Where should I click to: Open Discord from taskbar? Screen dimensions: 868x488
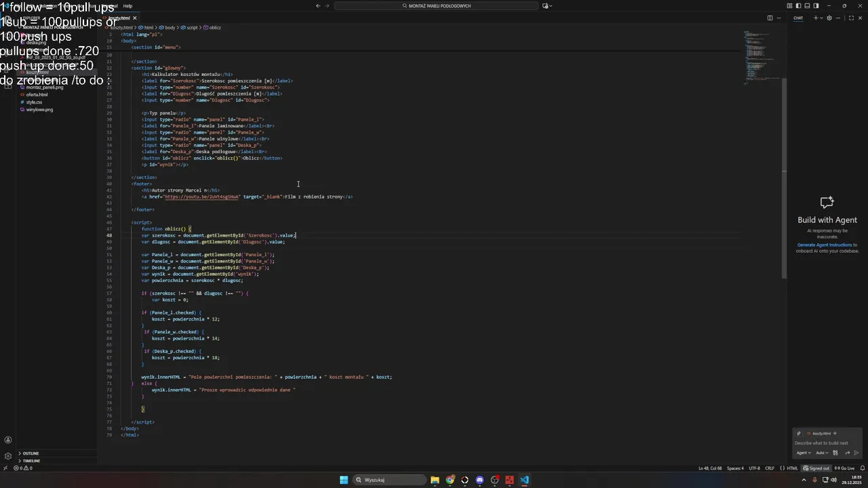click(479, 480)
